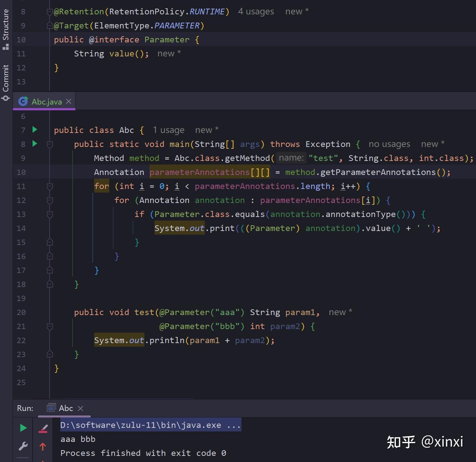The image size is (476, 462).
Task: Click line number 19 in the gutter
Action: (21, 298)
